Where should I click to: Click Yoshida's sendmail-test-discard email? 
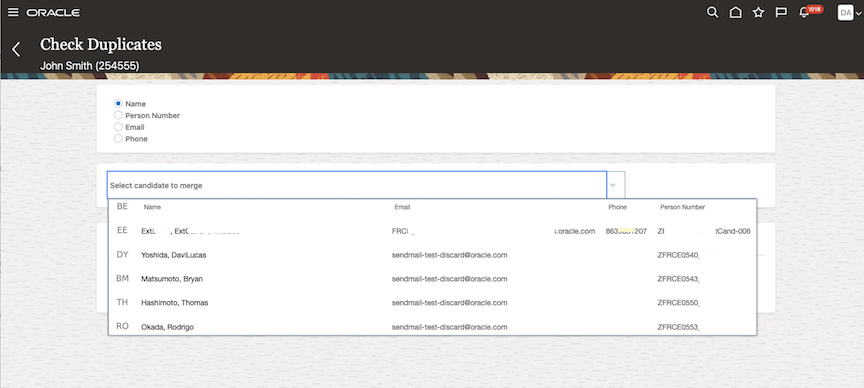pyautogui.click(x=450, y=255)
